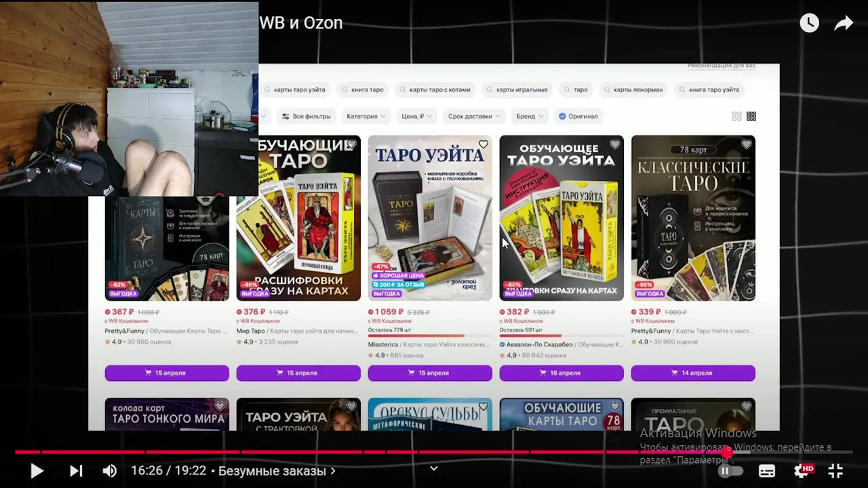Add video to Watch later clock icon
The height and width of the screenshot is (488, 868).
click(x=809, y=23)
